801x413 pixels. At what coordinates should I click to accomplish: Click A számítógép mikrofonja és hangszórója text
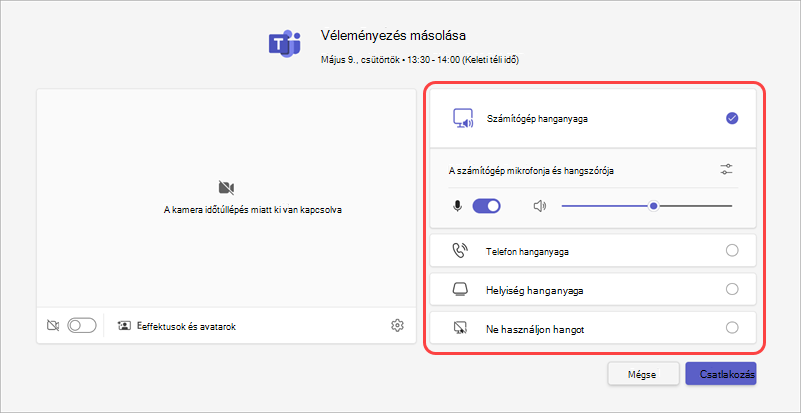[531, 172]
